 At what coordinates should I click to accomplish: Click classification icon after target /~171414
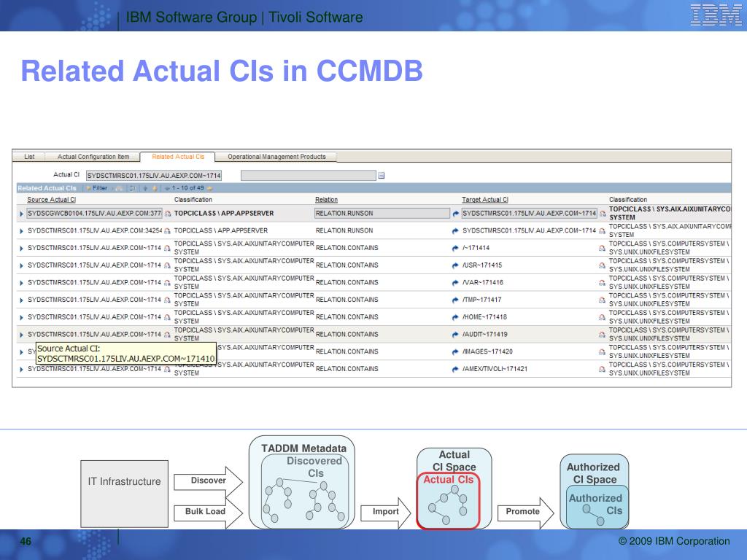(x=602, y=248)
